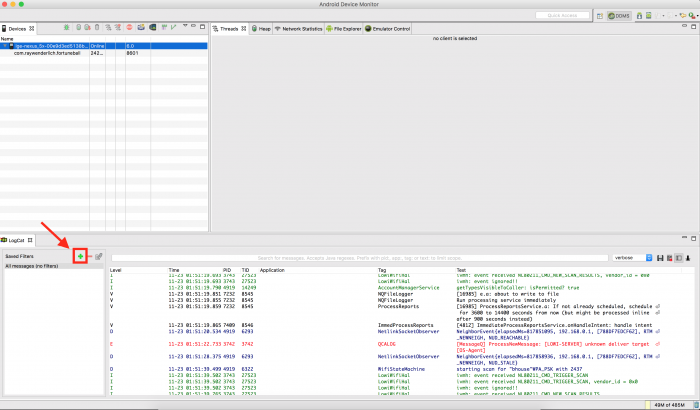Viewport: 700px width, 410px height.
Task: Switch to DDMS perspective button
Action: (619, 16)
